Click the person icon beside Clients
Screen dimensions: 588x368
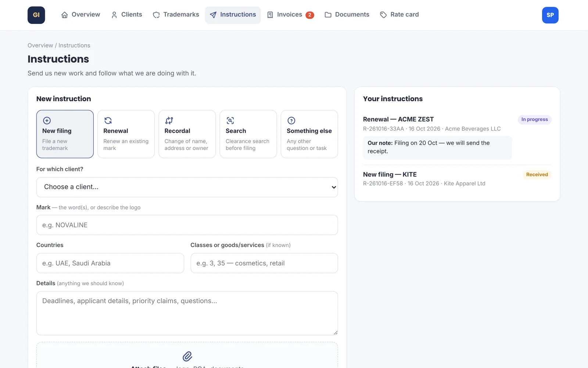(114, 15)
